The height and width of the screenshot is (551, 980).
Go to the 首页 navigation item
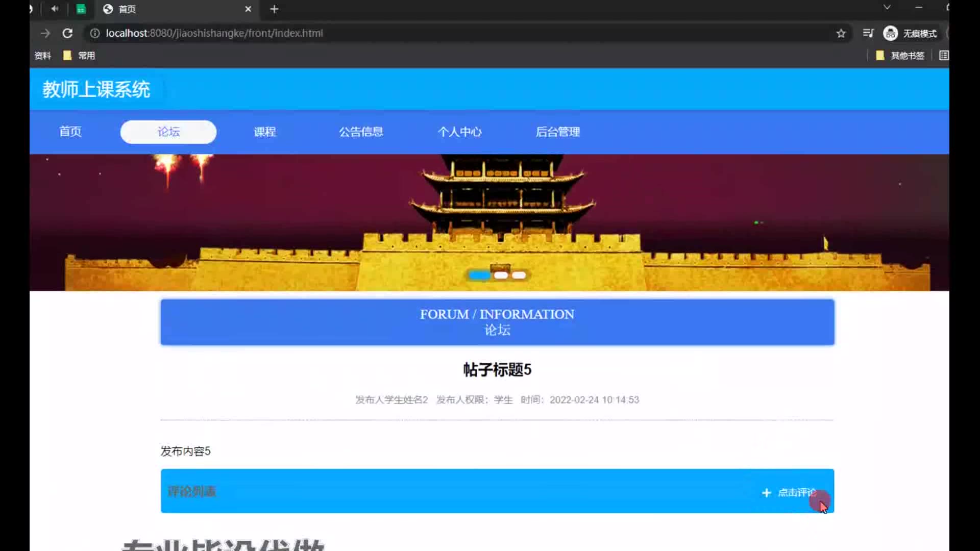(70, 132)
